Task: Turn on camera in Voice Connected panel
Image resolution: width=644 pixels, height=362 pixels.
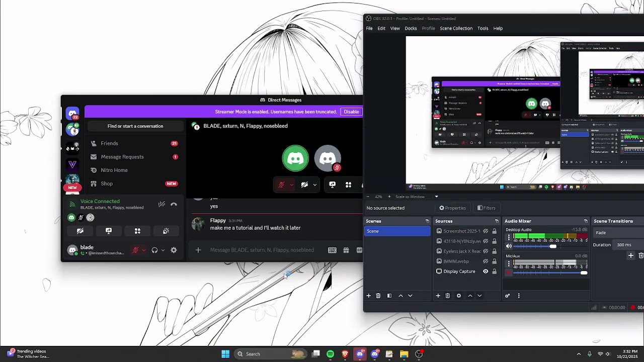Action: 80,231
